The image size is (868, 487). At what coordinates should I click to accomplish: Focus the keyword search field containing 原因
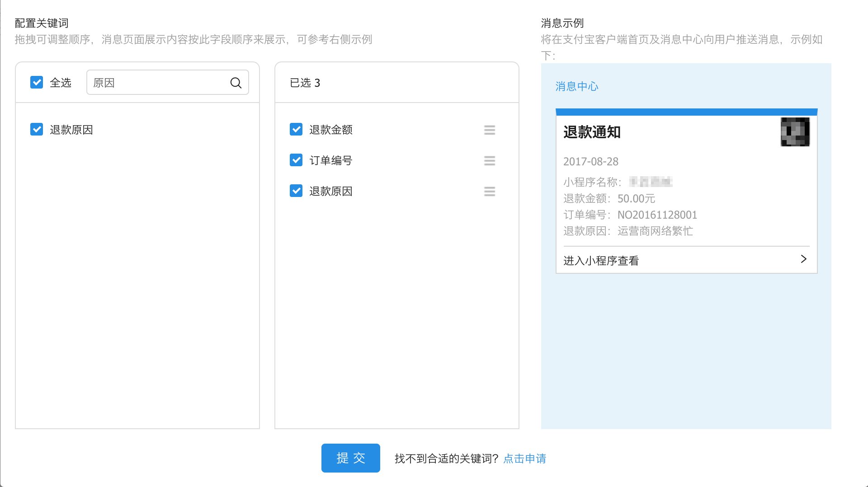[158, 83]
